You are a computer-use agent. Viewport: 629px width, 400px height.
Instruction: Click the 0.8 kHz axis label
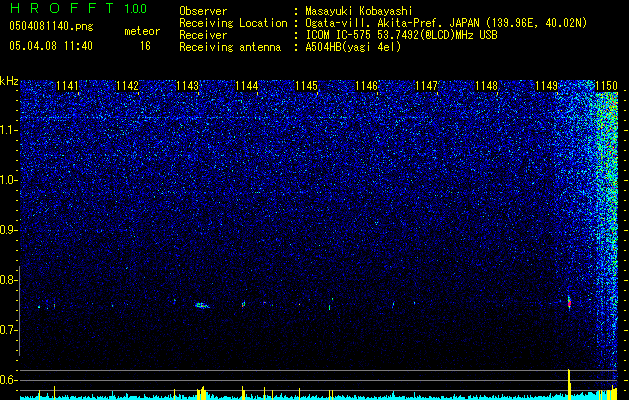(8, 280)
